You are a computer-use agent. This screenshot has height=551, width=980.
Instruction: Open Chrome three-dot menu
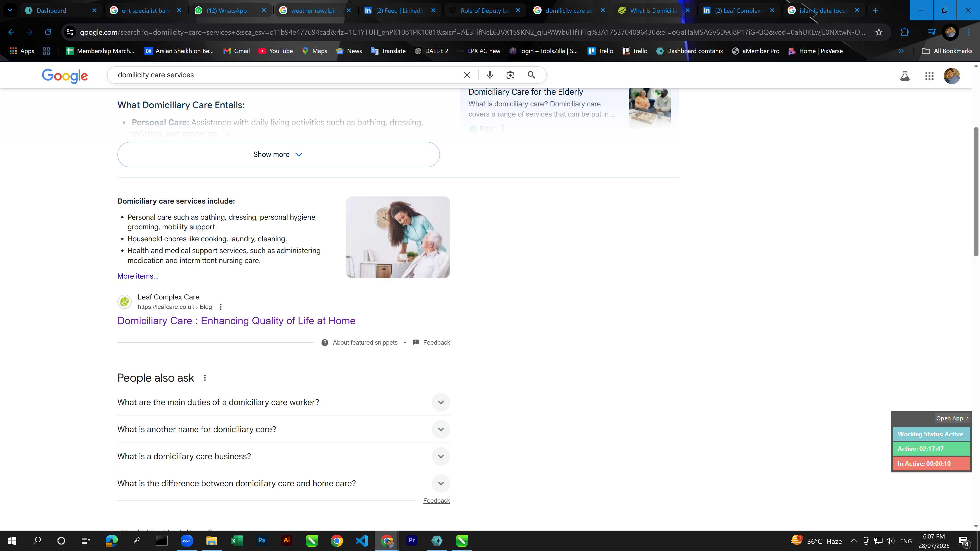(969, 32)
